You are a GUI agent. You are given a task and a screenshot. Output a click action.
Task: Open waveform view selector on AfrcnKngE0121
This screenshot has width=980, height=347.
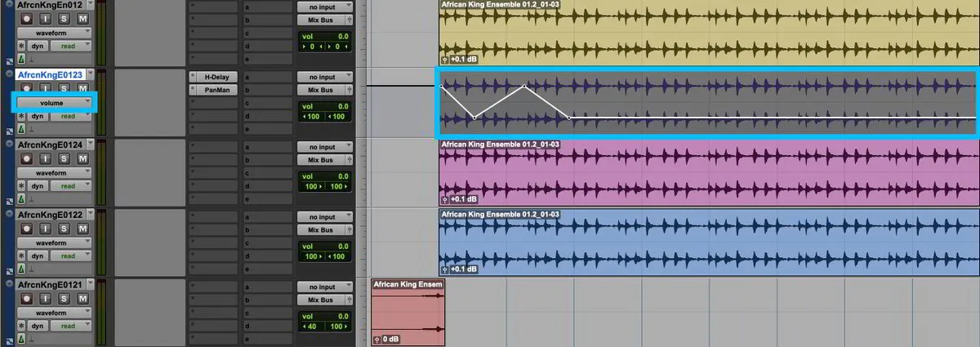pyautogui.click(x=56, y=312)
